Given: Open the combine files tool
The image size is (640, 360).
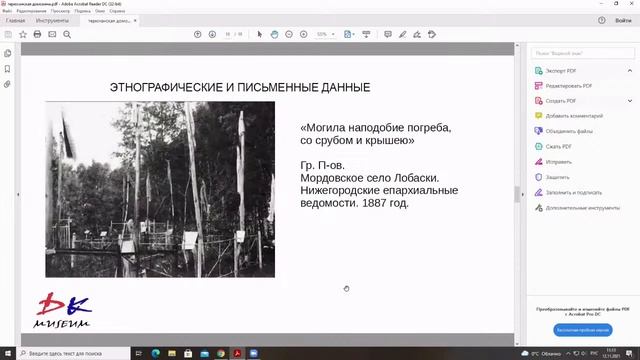Looking at the screenshot, I should [569, 131].
